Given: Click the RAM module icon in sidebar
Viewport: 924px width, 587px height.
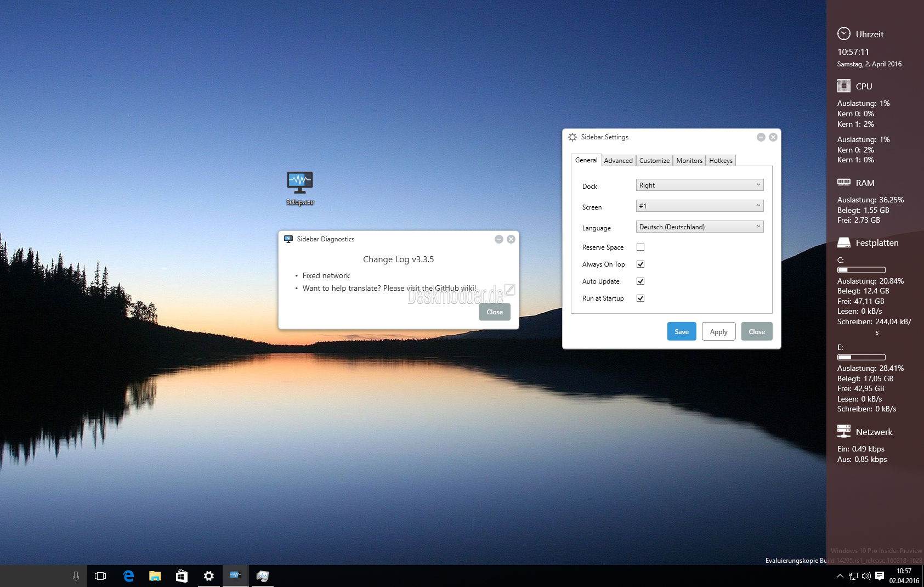Looking at the screenshot, I should click(844, 183).
